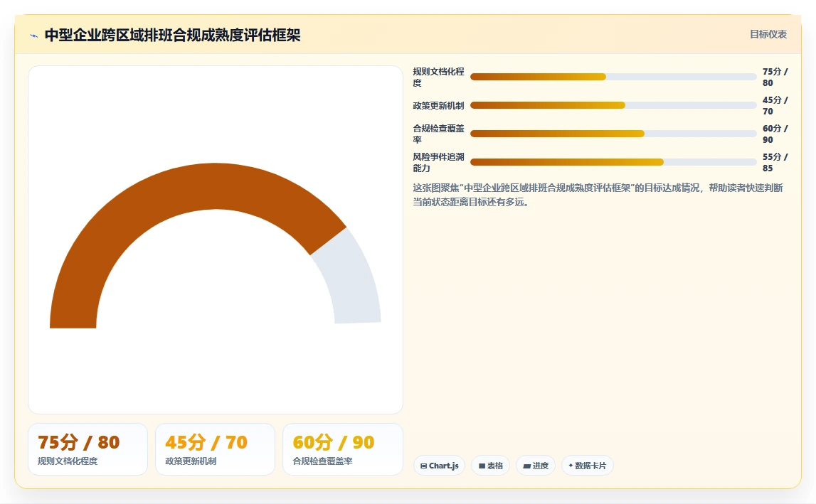Click the 风险事件追溯能力 label in progress list
The image size is (816, 504).
point(438,162)
